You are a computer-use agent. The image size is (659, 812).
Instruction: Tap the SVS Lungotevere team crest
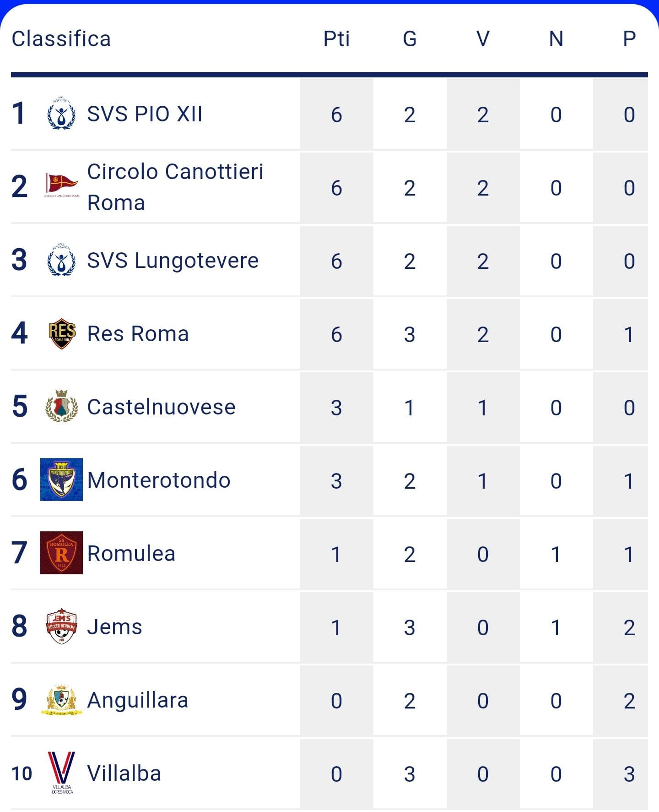(61, 260)
